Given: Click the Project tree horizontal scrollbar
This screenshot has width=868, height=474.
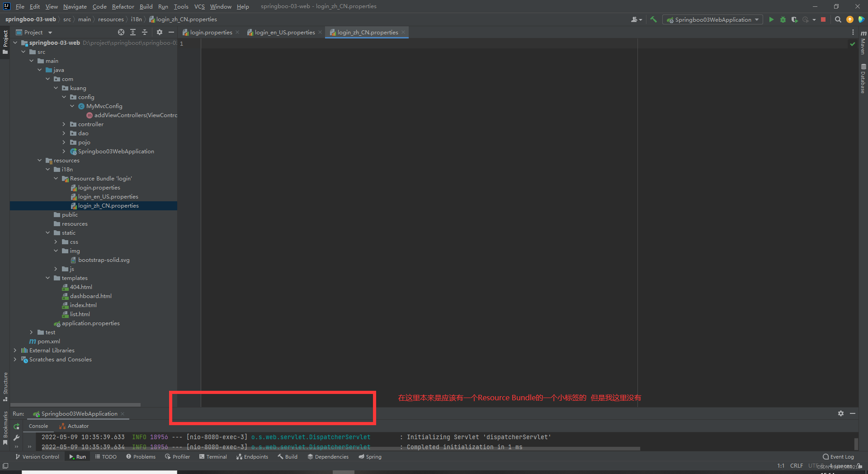Looking at the screenshot, I should tap(75, 404).
